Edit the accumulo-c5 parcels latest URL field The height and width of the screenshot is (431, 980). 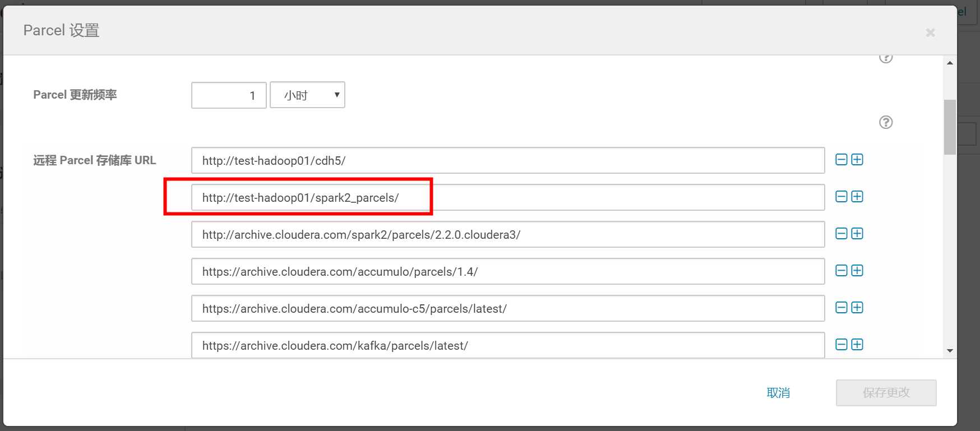point(508,308)
